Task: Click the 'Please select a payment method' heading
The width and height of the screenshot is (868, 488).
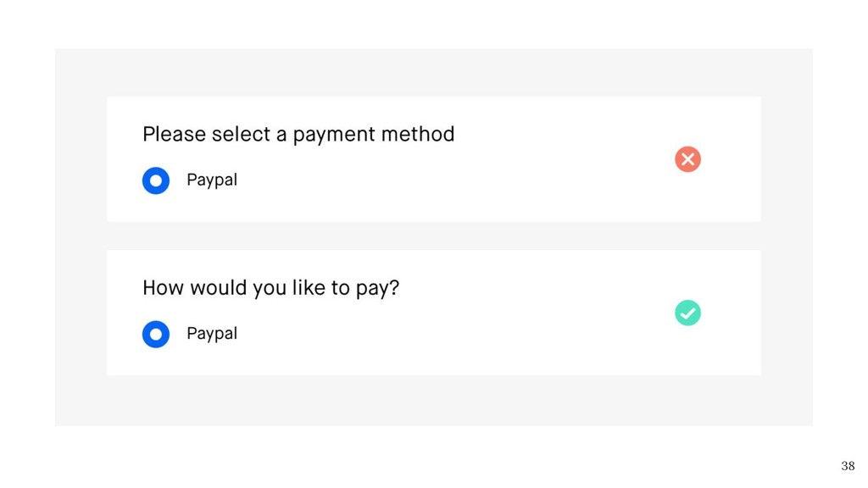Action: [298, 135]
